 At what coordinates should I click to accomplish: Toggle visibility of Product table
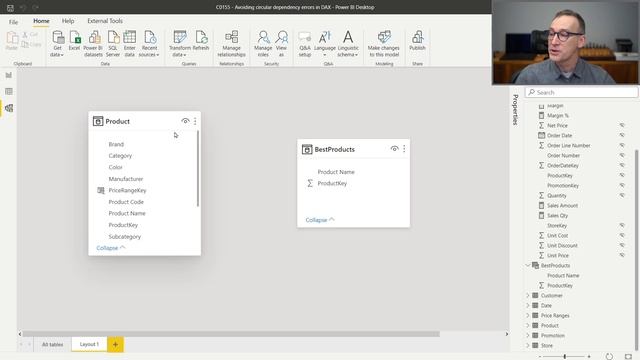(185, 121)
